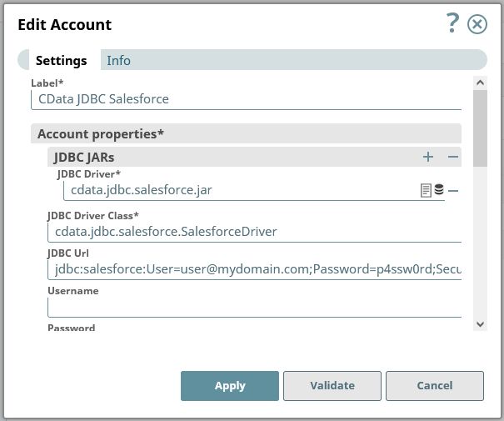The image size is (504, 421).
Task: Cancel the account edit
Action: tap(435, 386)
